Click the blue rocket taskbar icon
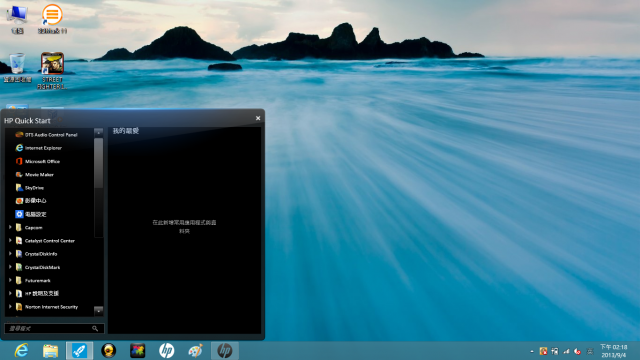This screenshot has height=360, width=640. pos(80,351)
